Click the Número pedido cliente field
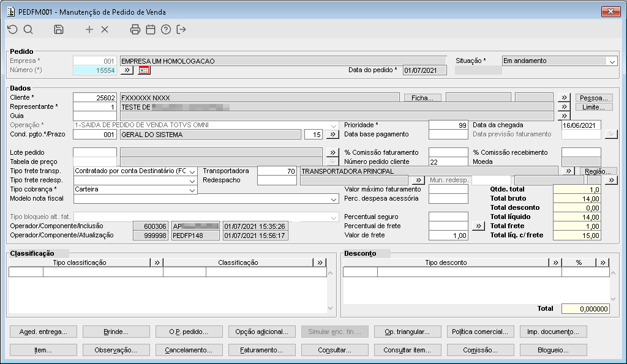 coord(448,162)
